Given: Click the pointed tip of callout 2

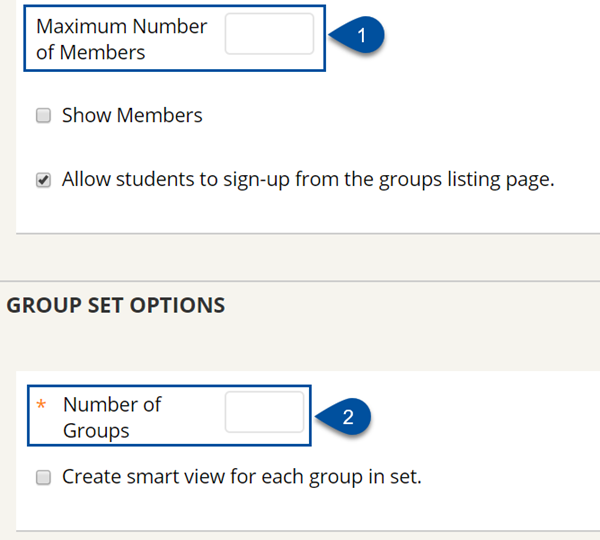Looking at the screenshot, I should pyautogui.click(x=318, y=417).
